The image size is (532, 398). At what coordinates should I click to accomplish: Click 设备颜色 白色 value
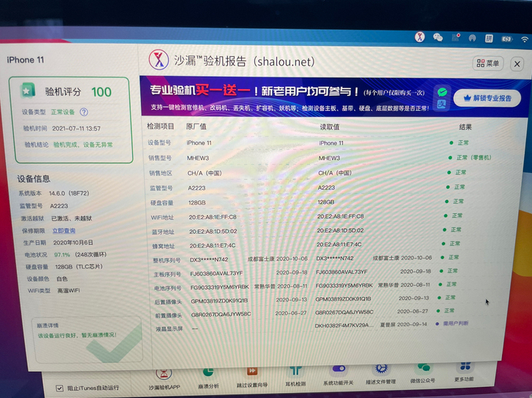(x=62, y=279)
